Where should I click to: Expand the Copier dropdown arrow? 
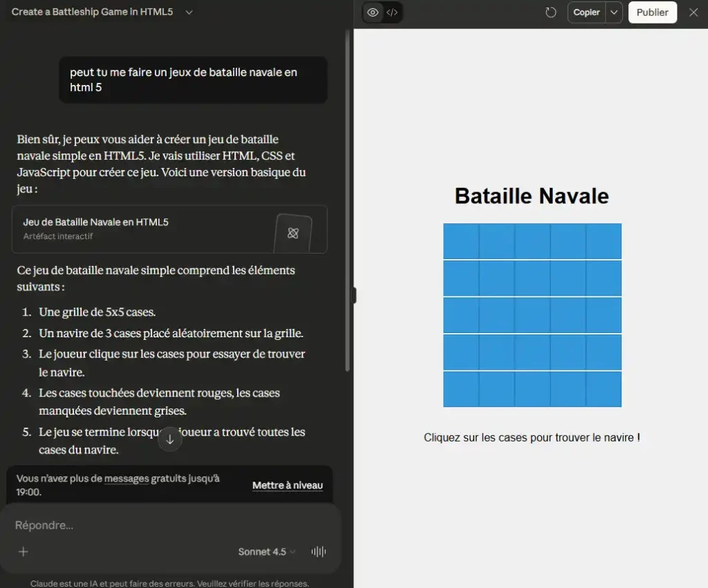pos(614,12)
